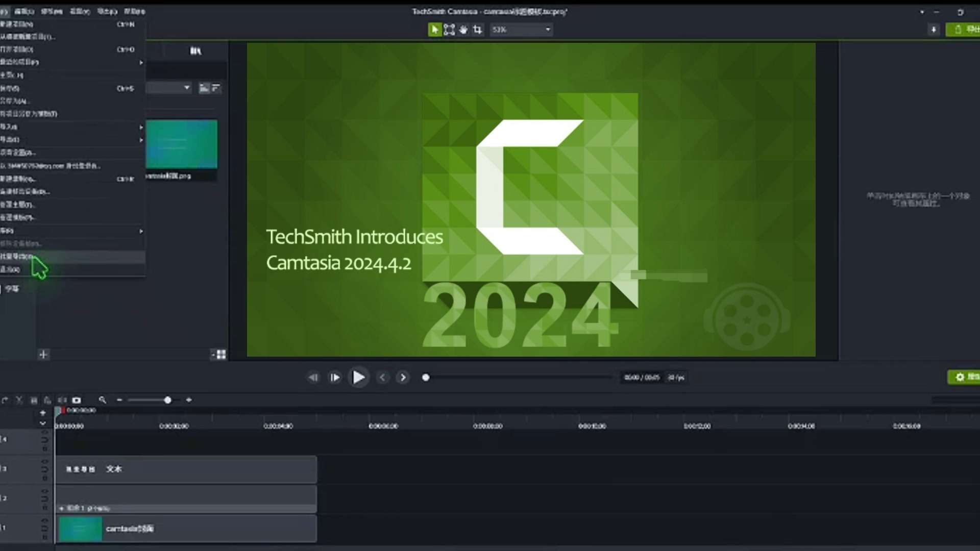Click the download arrow icon near Export
980x551 pixels.
click(x=934, y=30)
